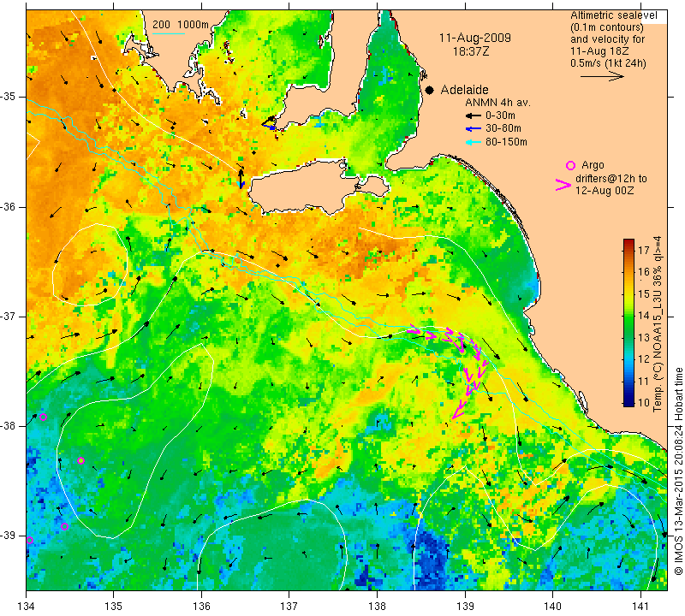The height and width of the screenshot is (616, 685).
Task: Click the blue mooring arrow near Yorke Peninsula tip
Action: pos(271,127)
